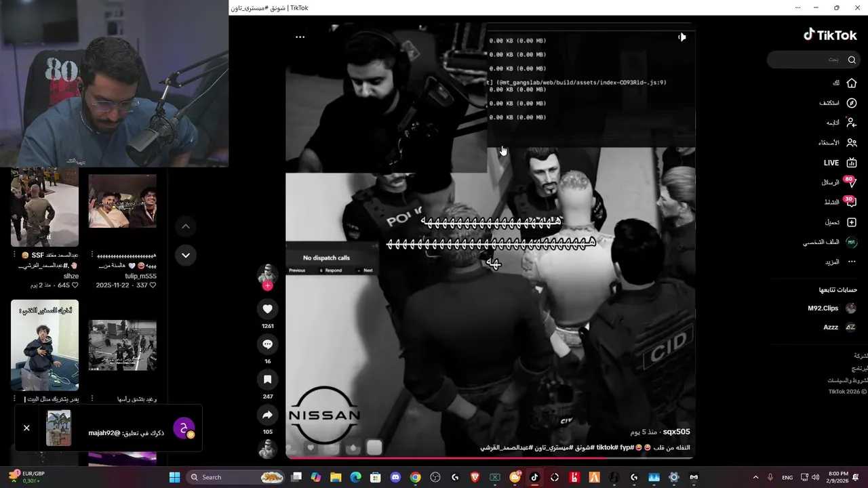Open the spinning sound disc below share
Viewport: 868px width, 488px height.
pos(267,449)
